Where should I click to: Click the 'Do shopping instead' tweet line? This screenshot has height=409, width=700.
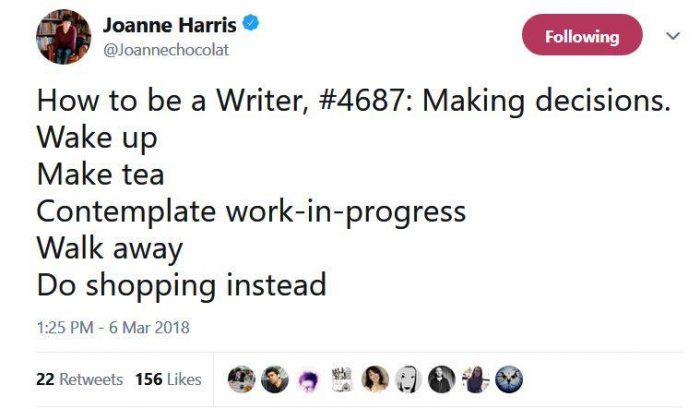tap(182, 285)
